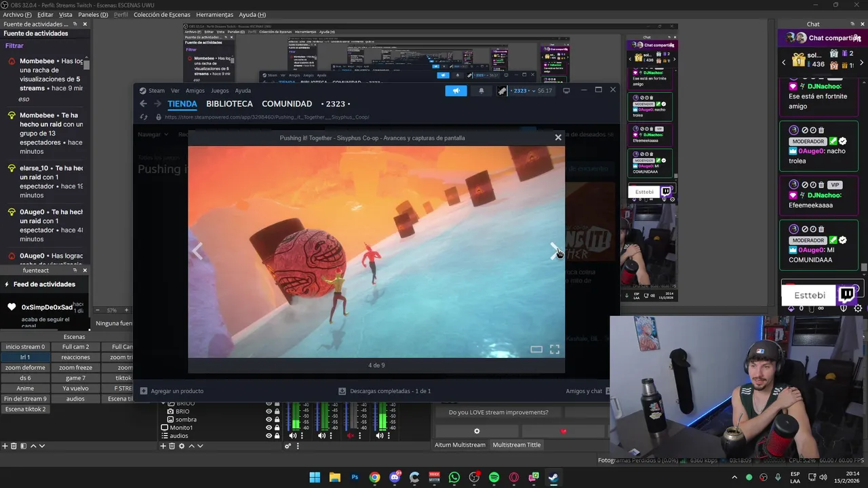Delete selected scene with trash icon

14,446
